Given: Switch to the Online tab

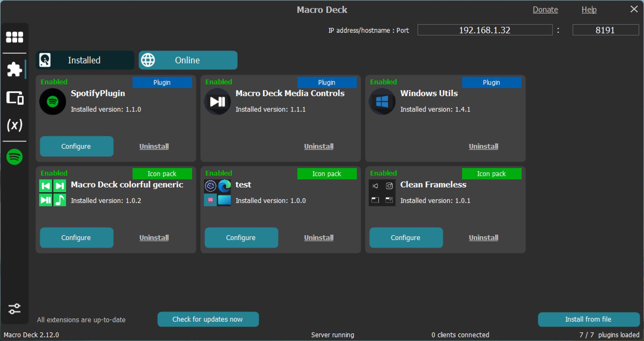Looking at the screenshot, I should (x=188, y=60).
